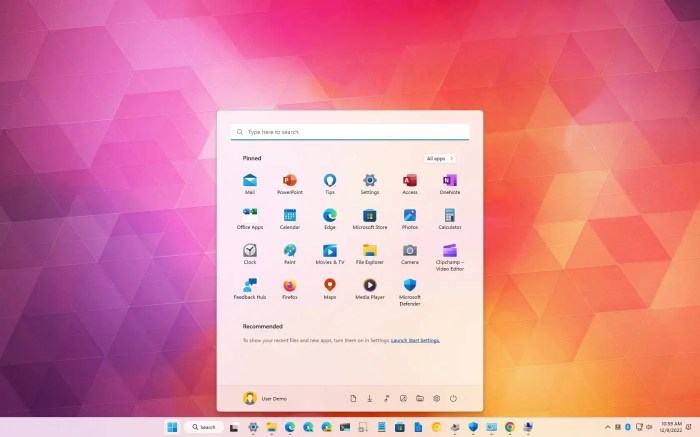The height and width of the screenshot is (437, 700).
Task: Launch the Photos app
Action: click(x=410, y=218)
